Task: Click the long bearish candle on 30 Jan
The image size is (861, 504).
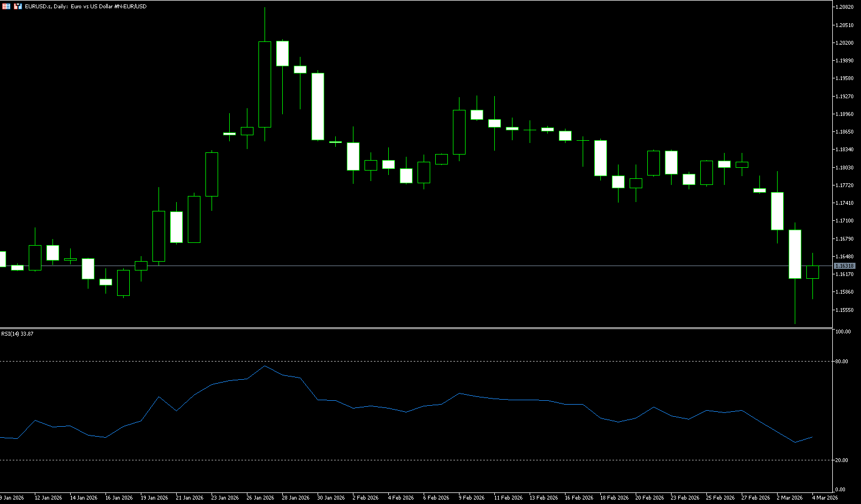Action: pos(318,107)
